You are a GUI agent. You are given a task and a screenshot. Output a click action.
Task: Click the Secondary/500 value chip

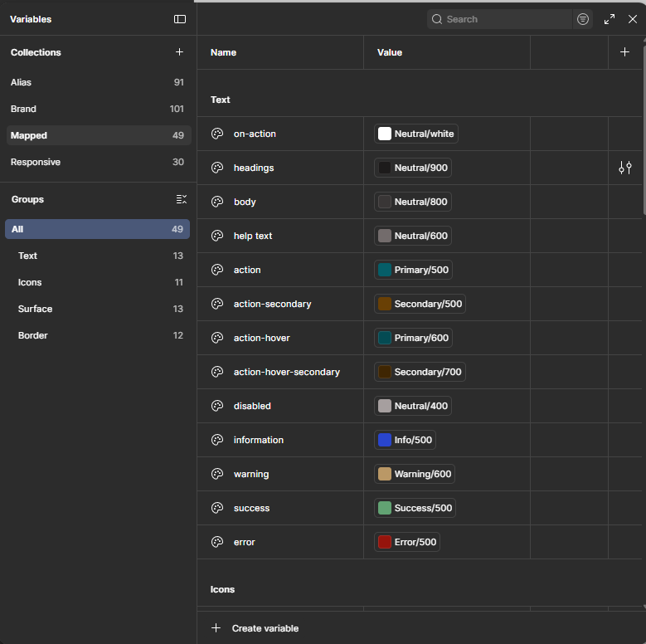point(420,304)
